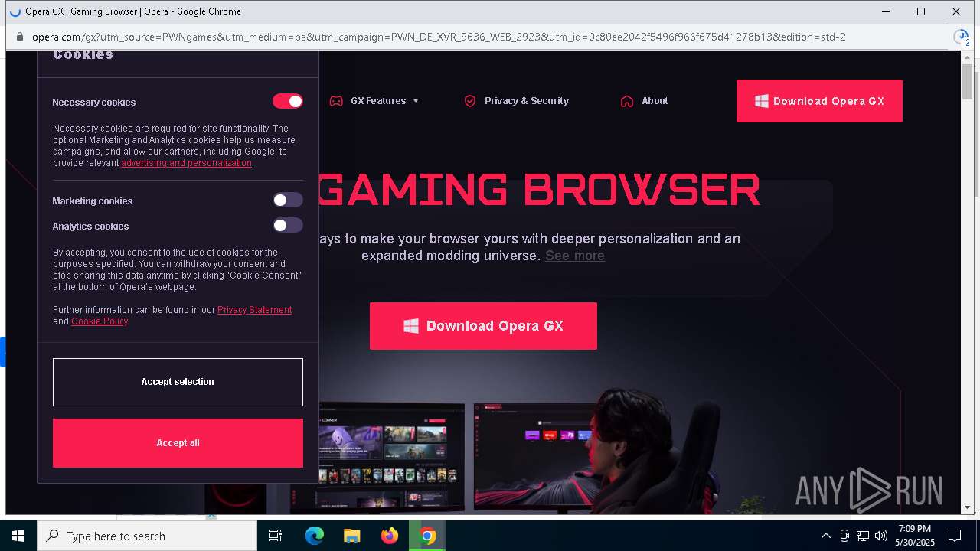The image size is (980, 551).
Task: Click the Windows logo in hero download button
Action: coord(411,326)
